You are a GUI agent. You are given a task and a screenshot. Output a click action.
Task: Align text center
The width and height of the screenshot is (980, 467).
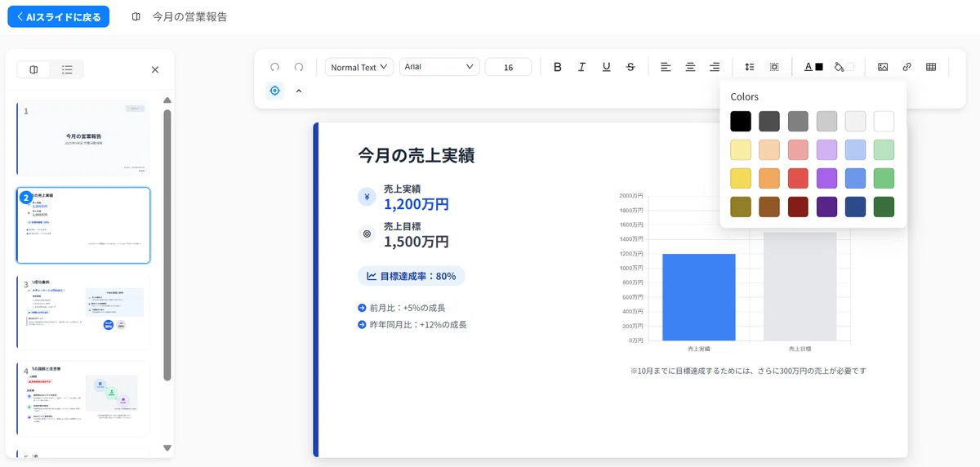(690, 67)
